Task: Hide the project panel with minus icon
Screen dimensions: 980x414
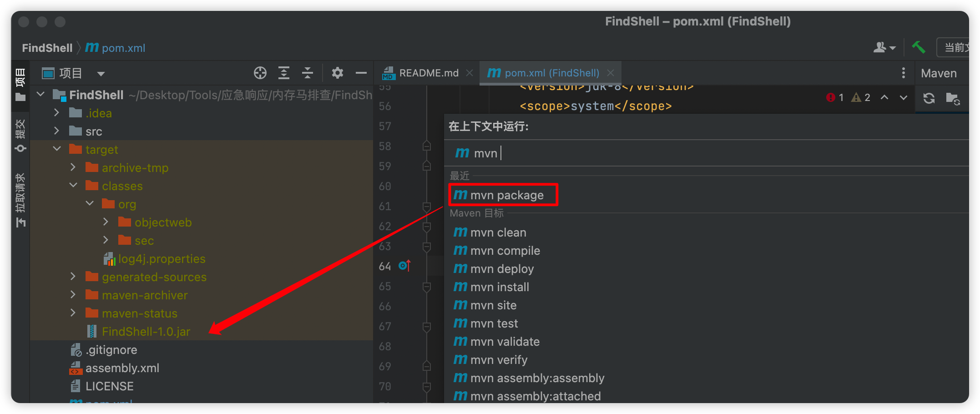Action: coord(361,73)
